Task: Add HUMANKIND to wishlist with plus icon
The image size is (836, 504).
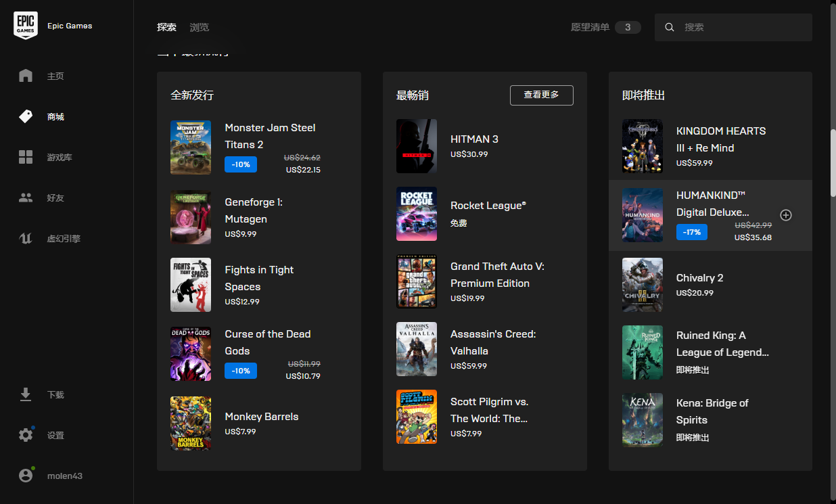Action: tap(786, 215)
